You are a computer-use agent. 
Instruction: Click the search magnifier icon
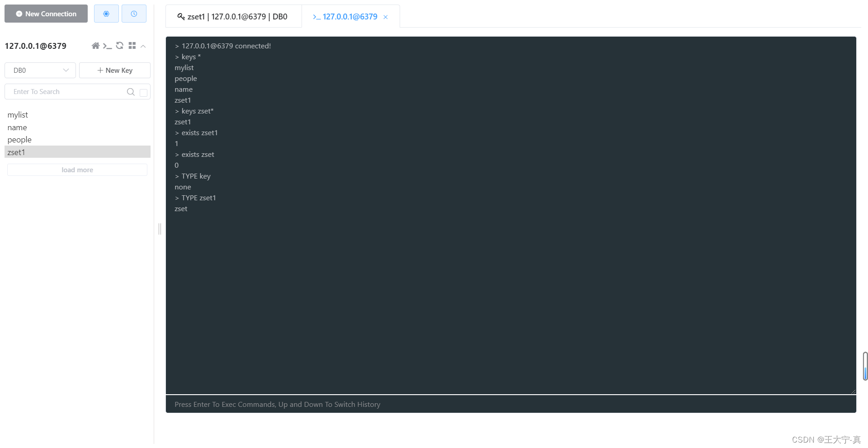coord(131,92)
